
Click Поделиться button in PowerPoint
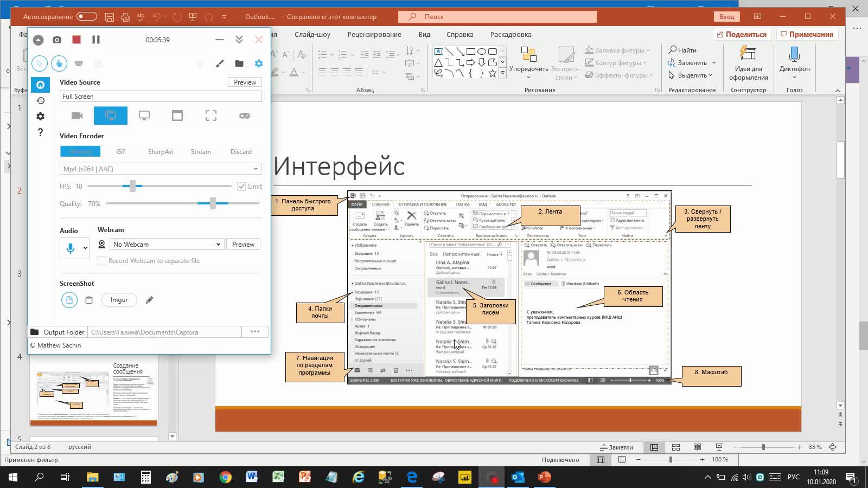[x=742, y=34]
